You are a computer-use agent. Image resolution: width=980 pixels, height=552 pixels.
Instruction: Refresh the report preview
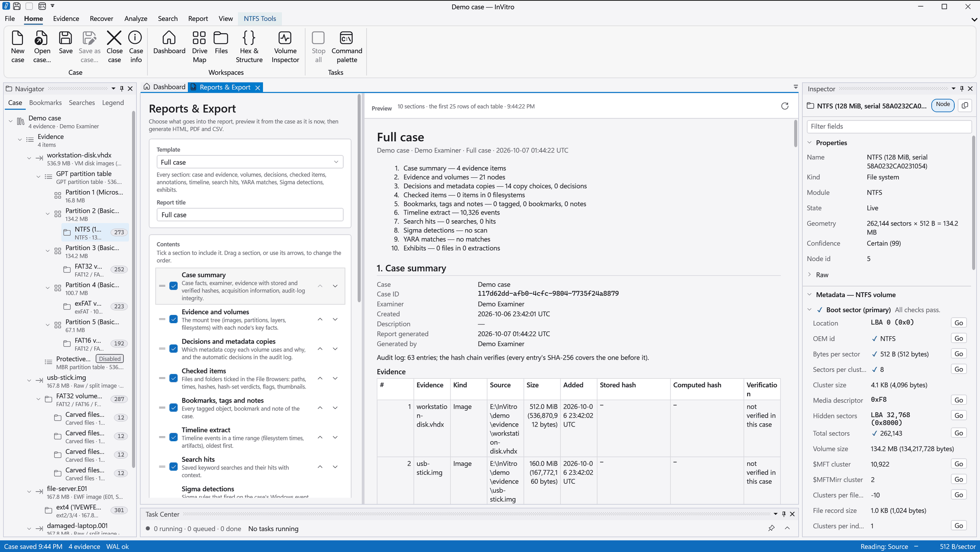[784, 106]
